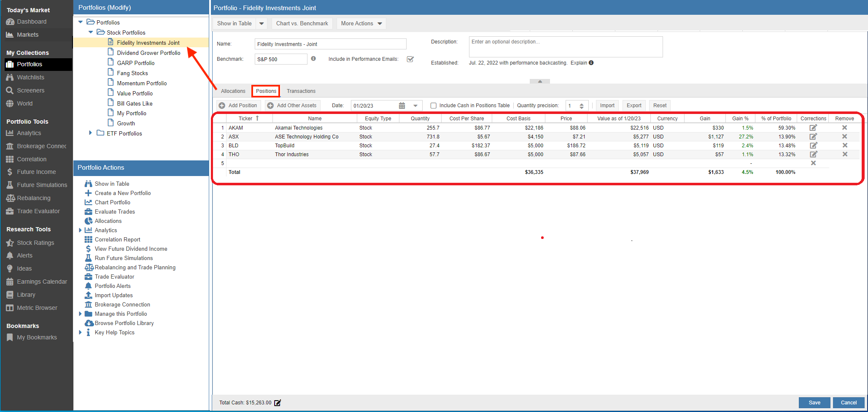The image size is (868, 412).
Task: Expand Manage this Portfolio action
Action: pos(80,314)
